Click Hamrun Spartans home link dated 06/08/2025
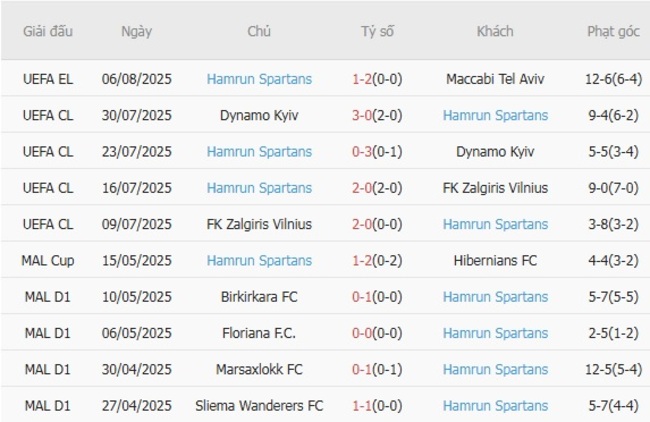 (259, 79)
